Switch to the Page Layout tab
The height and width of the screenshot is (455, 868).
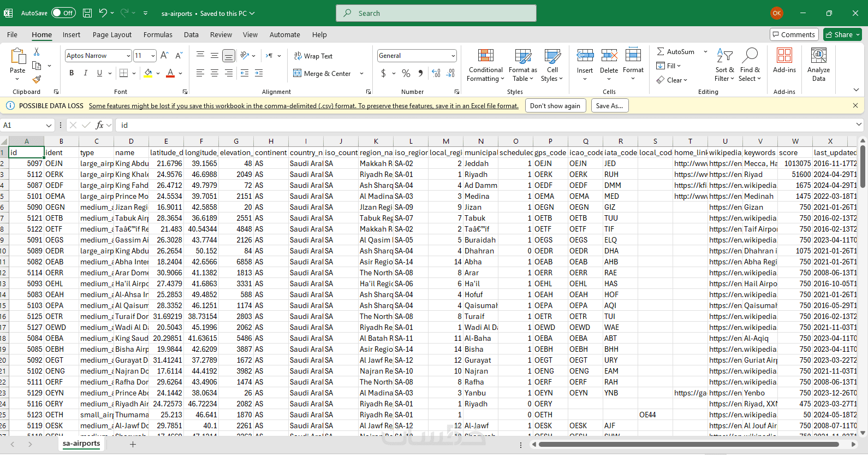tap(112, 34)
